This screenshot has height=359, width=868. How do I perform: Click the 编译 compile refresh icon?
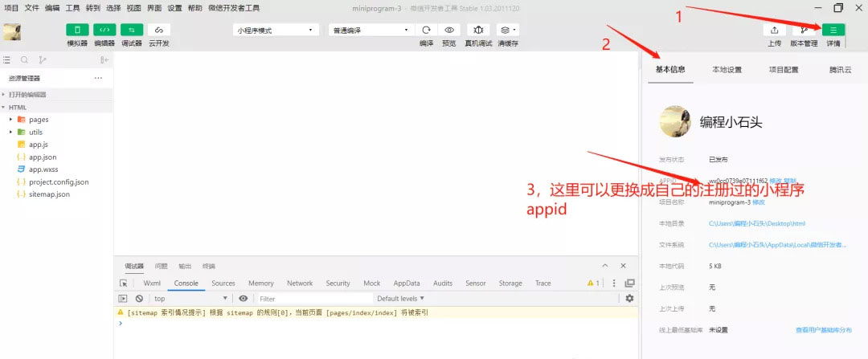[x=426, y=30]
